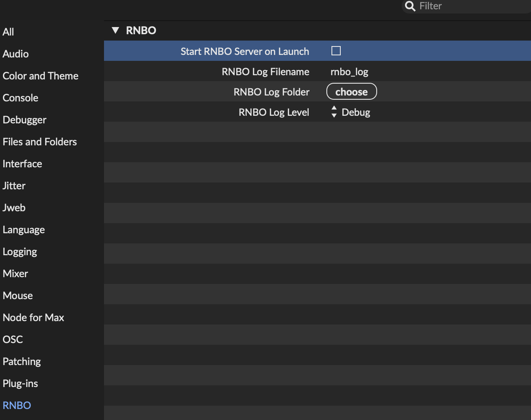The image size is (531, 420).
Task: Open Color and Theme category
Action: click(41, 76)
